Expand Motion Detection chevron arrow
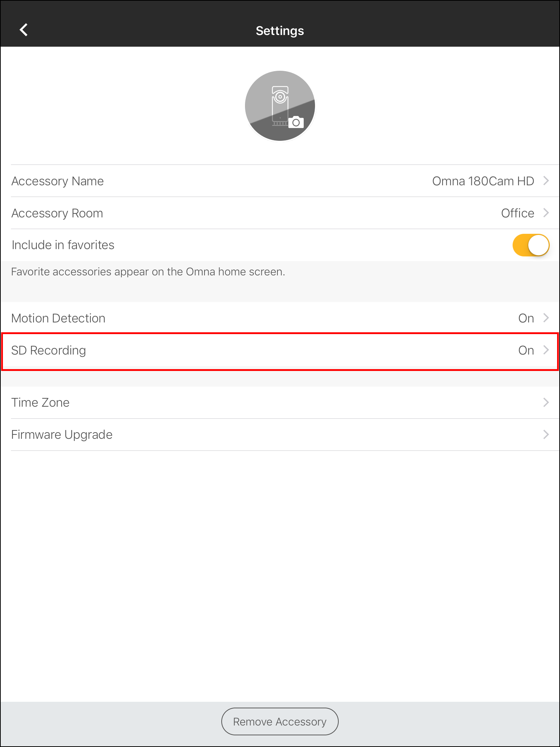The height and width of the screenshot is (747, 560). pos(546,318)
